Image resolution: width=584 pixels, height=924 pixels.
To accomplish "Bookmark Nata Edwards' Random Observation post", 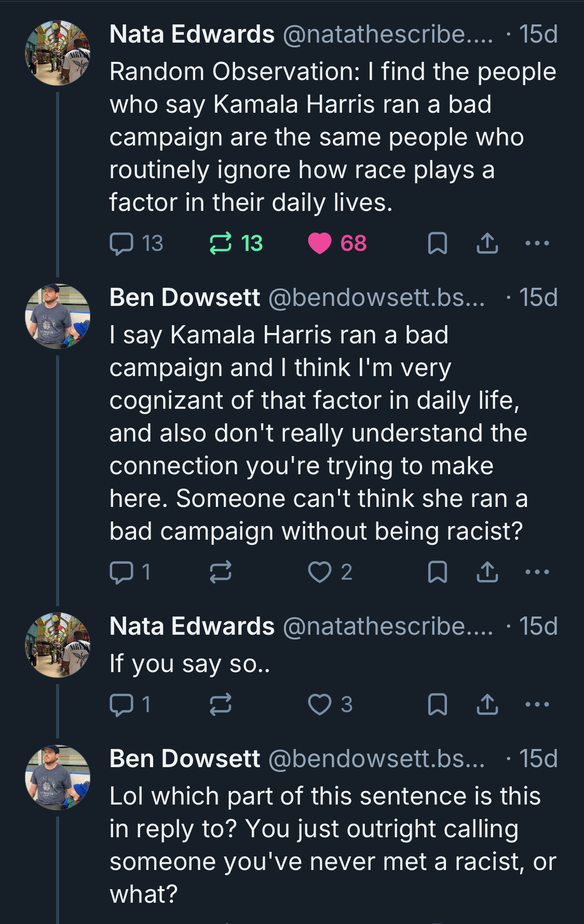I will pyautogui.click(x=437, y=244).
